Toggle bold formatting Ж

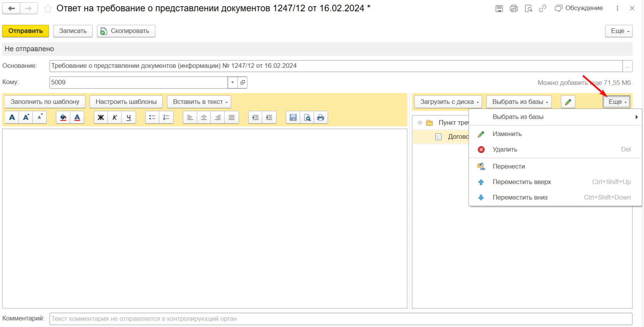pos(101,117)
